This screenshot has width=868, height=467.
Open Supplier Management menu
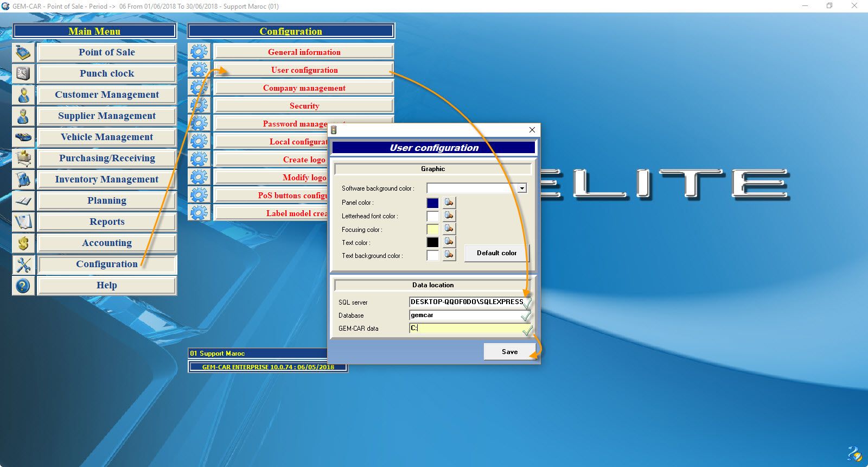click(107, 116)
